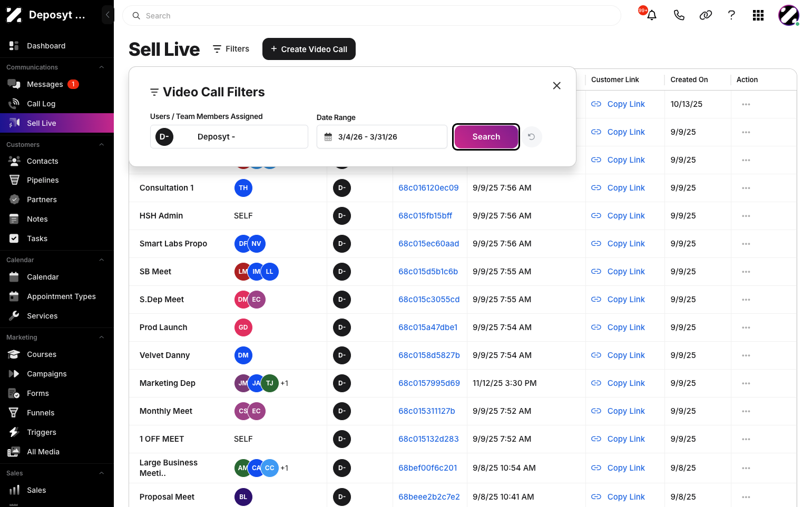Open the Date Range picker
The width and height of the screenshot is (812, 507).
381,137
